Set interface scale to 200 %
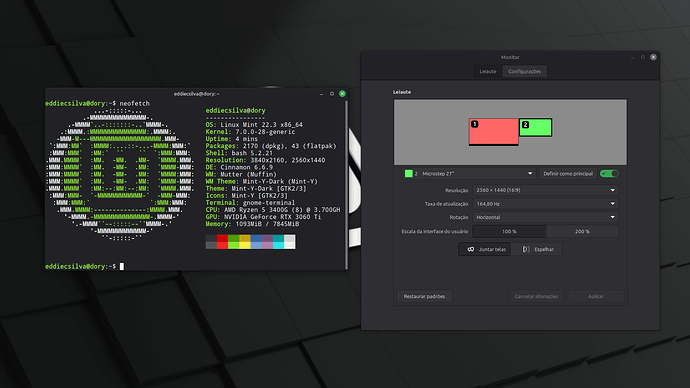This screenshot has height=388, width=690. (582, 231)
